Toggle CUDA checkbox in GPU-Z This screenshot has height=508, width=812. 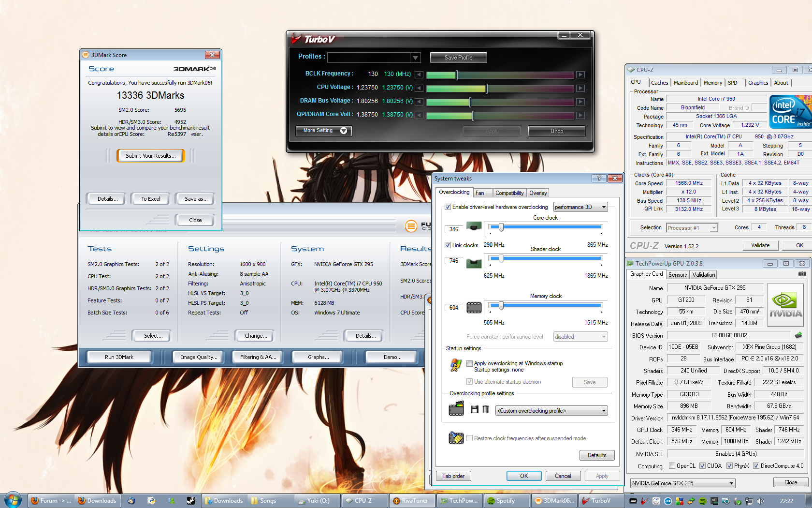pos(702,466)
